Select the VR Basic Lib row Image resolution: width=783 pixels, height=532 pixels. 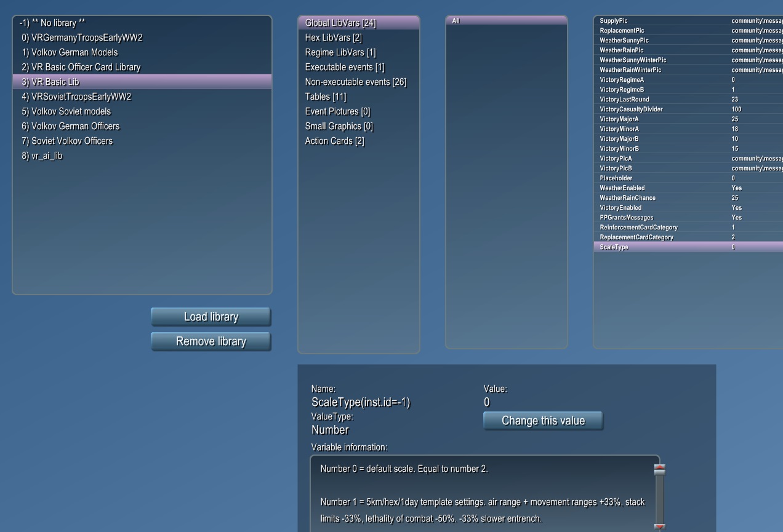coord(142,82)
